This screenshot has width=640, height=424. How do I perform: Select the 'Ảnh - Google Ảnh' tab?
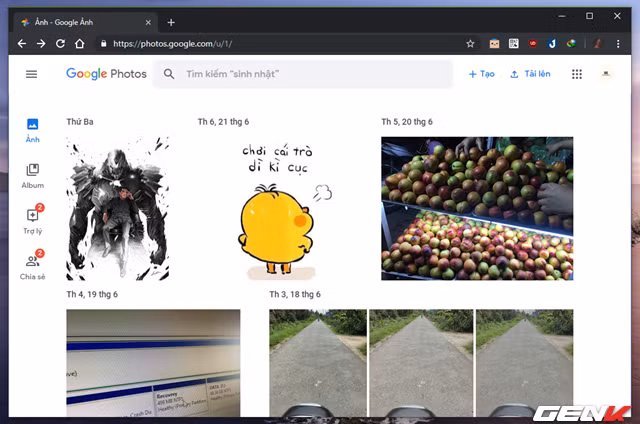pos(86,22)
